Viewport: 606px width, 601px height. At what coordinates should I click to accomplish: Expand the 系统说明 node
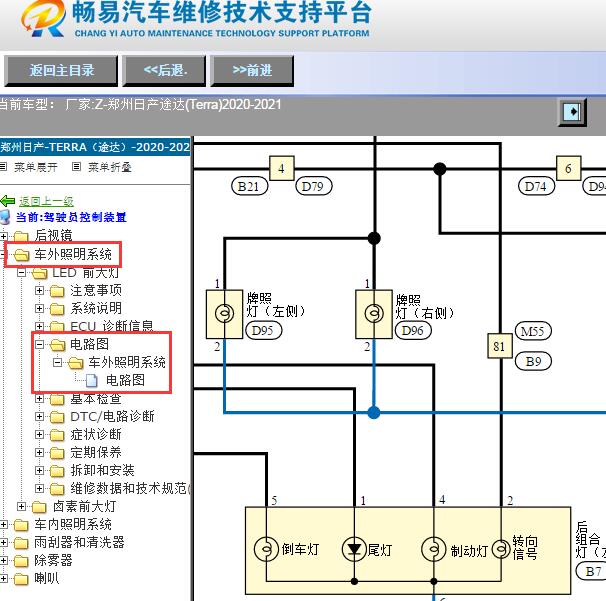tap(39, 308)
